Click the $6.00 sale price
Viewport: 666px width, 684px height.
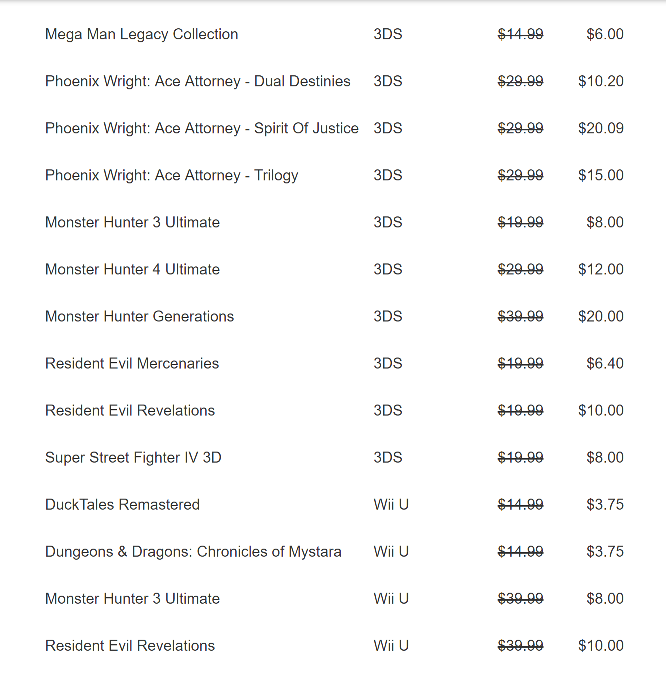pos(604,34)
